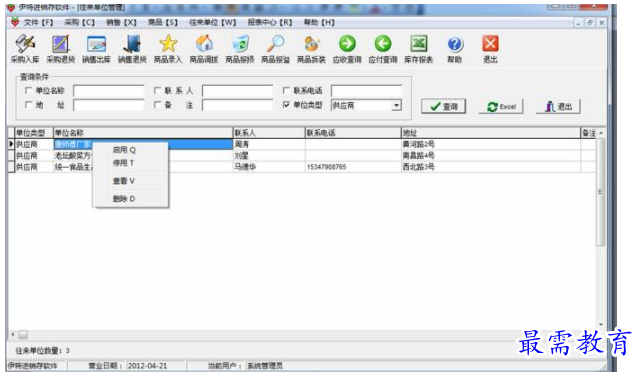The width and height of the screenshot is (640, 374).
Task: Click the 联系人 column header
Action: [x=269, y=133]
